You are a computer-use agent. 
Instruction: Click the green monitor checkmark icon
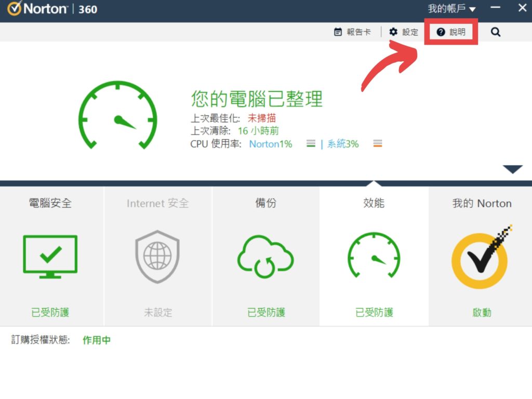coord(50,257)
